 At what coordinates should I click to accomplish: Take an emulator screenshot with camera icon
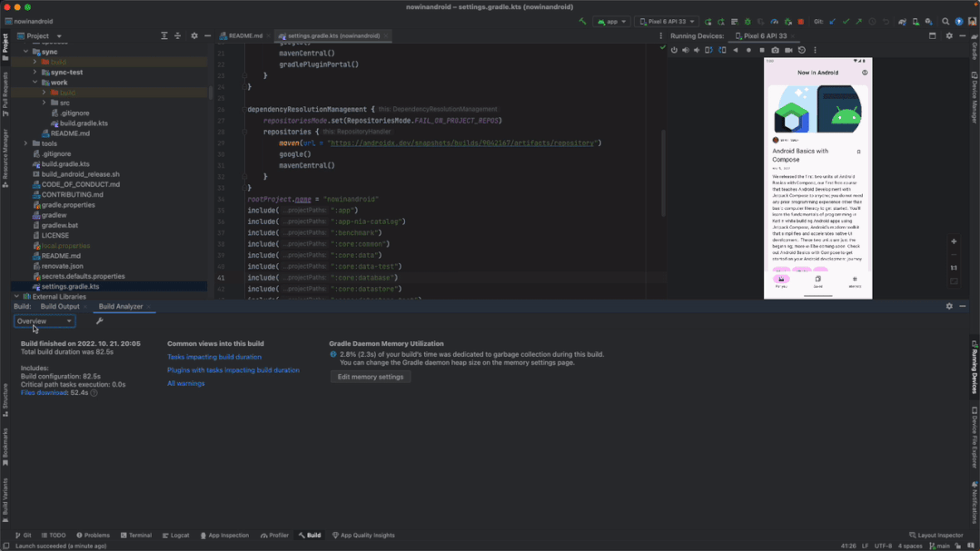tap(775, 50)
